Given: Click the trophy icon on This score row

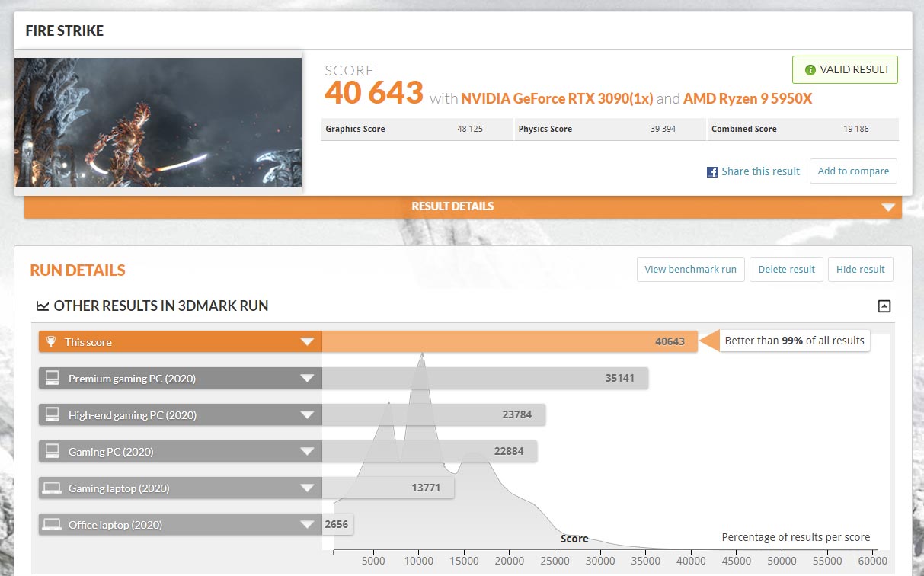Looking at the screenshot, I should 51,342.
